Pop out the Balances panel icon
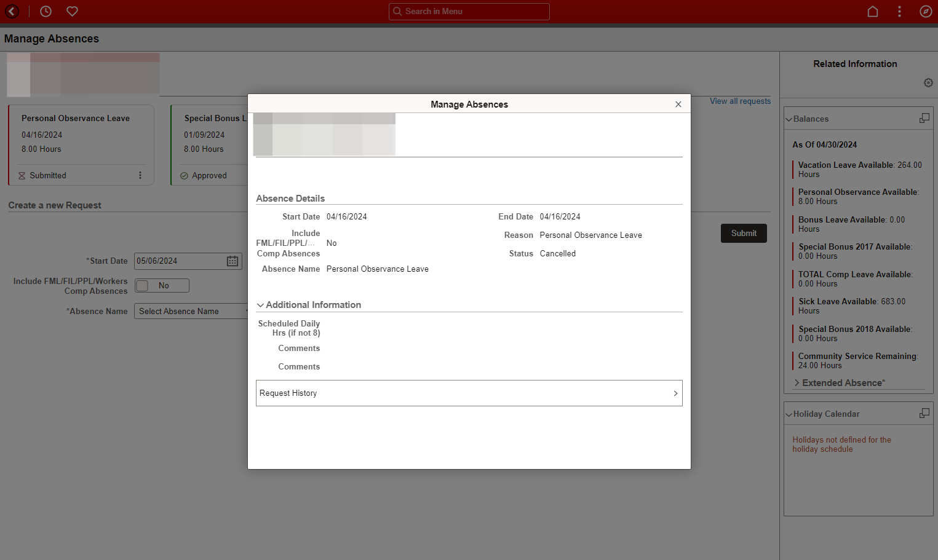The width and height of the screenshot is (938, 560). point(924,118)
